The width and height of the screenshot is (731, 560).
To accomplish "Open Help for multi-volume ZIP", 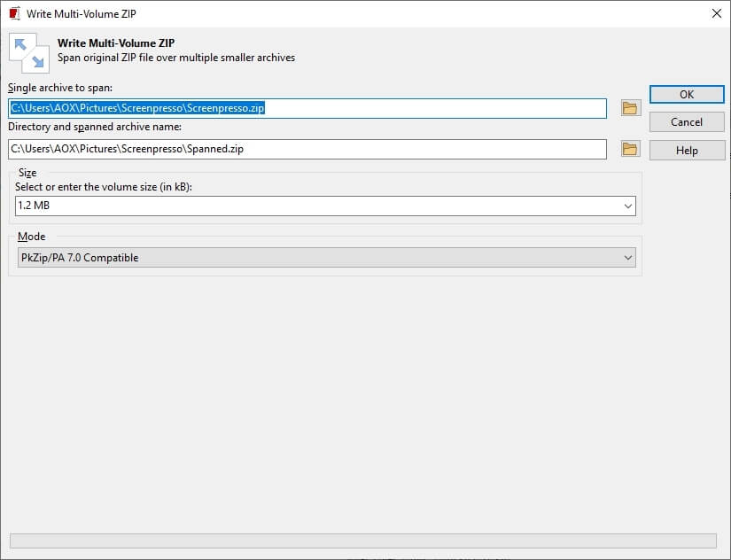I will 687,150.
